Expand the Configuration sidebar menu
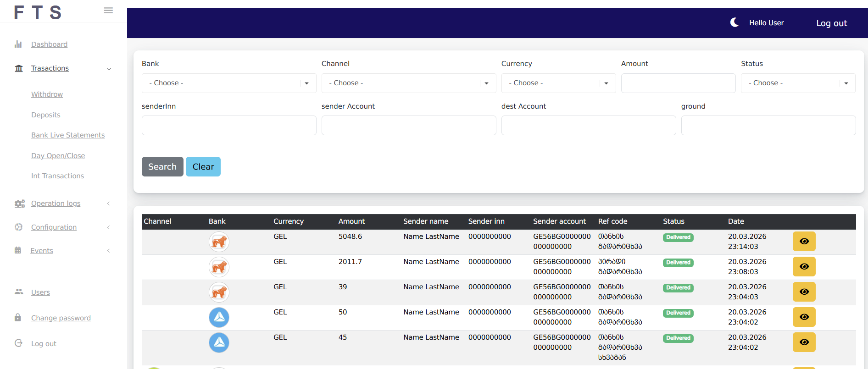This screenshot has width=868, height=369. (x=54, y=227)
